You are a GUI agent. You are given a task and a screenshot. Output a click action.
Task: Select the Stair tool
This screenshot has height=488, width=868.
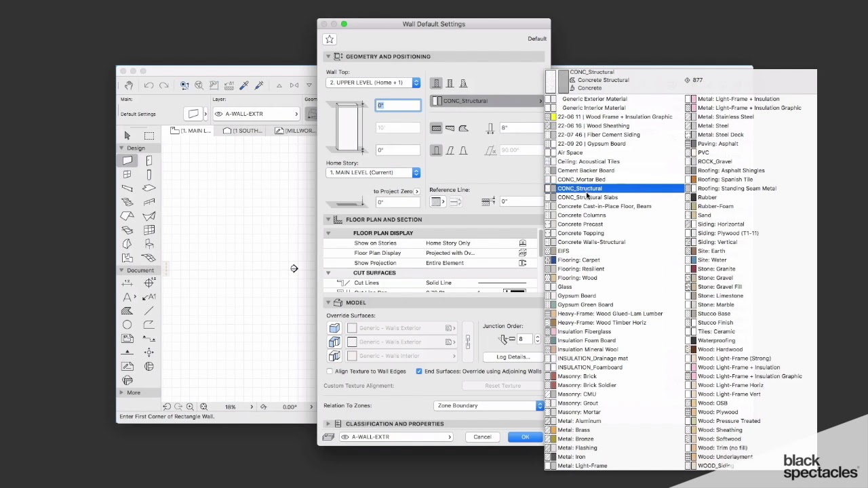(127, 202)
